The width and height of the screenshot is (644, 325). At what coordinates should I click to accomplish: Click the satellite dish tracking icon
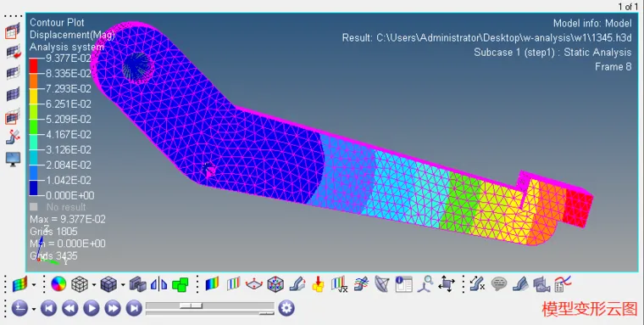coord(382,284)
